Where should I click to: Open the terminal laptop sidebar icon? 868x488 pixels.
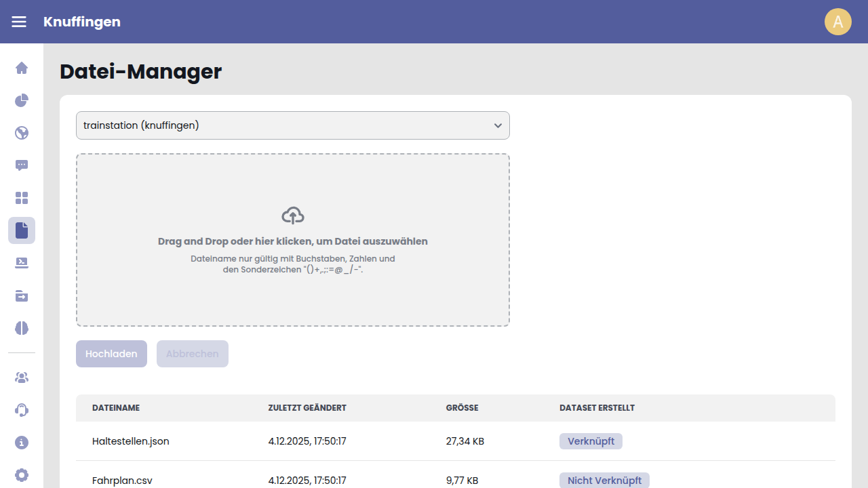click(22, 263)
